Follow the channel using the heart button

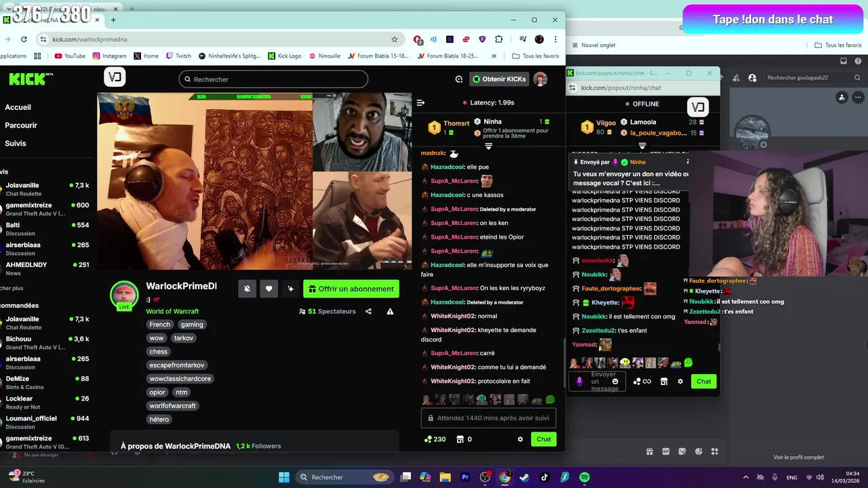[269, 289]
